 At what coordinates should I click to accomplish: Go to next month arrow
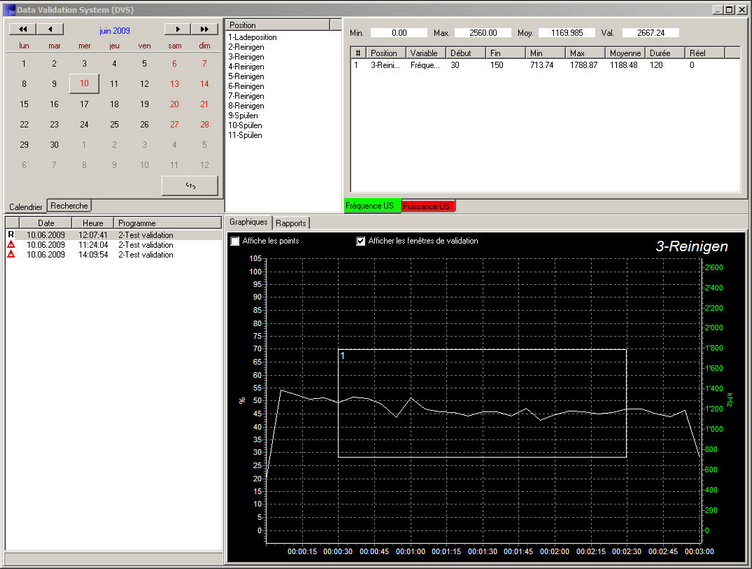pyautogui.click(x=177, y=29)
